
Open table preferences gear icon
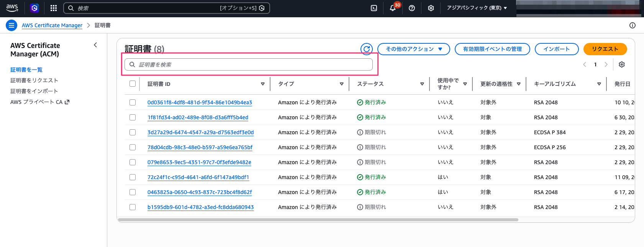pyautogui.click(x=622, y=64)
